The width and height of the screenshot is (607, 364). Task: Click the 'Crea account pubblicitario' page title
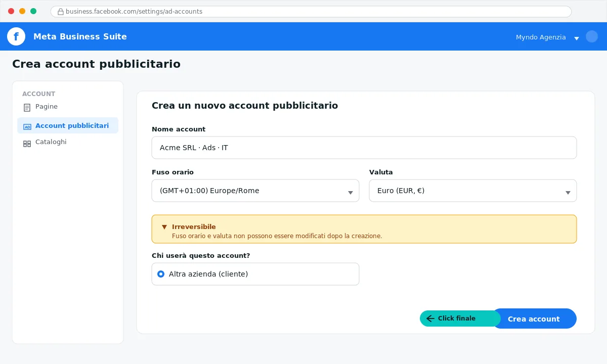pos(96,64)
